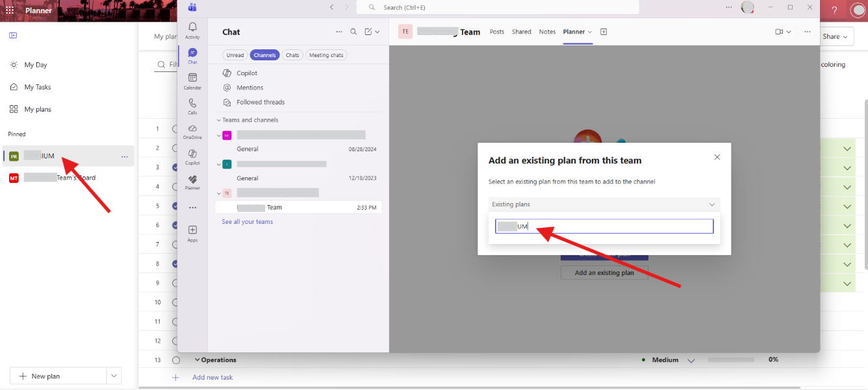Open OneDrive from the Teams sidebar

192,132
